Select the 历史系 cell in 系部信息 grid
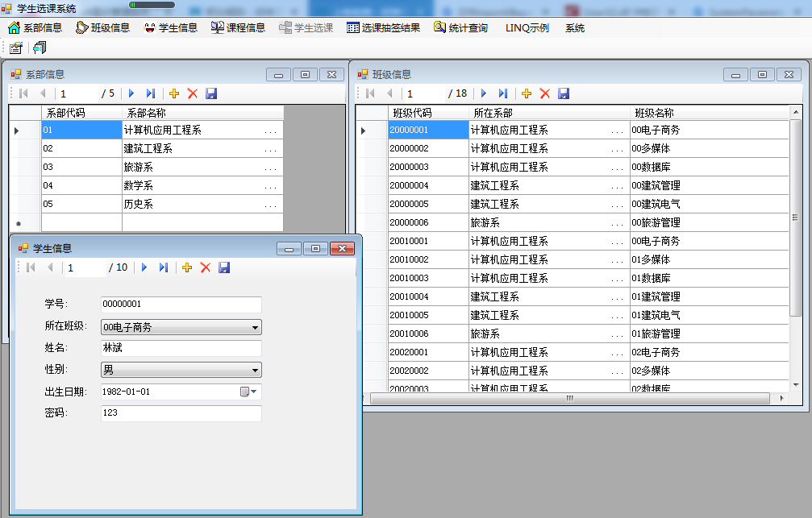Image resolution: width=812 pixels, height=518 pixels. (x=202, y=205)
